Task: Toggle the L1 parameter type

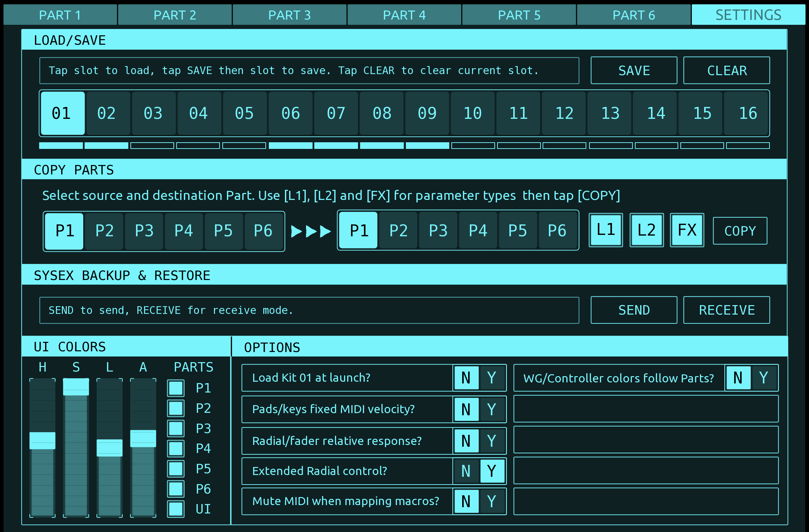Action: [x=606, y=230]
